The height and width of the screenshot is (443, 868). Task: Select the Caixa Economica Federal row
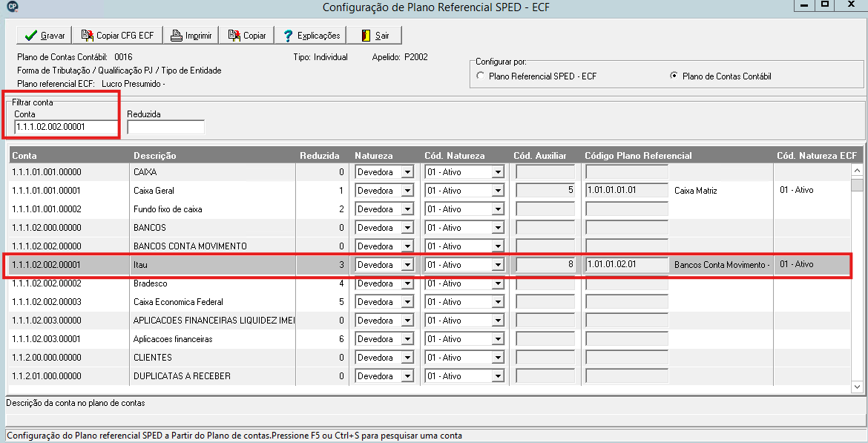coord(430,302)
